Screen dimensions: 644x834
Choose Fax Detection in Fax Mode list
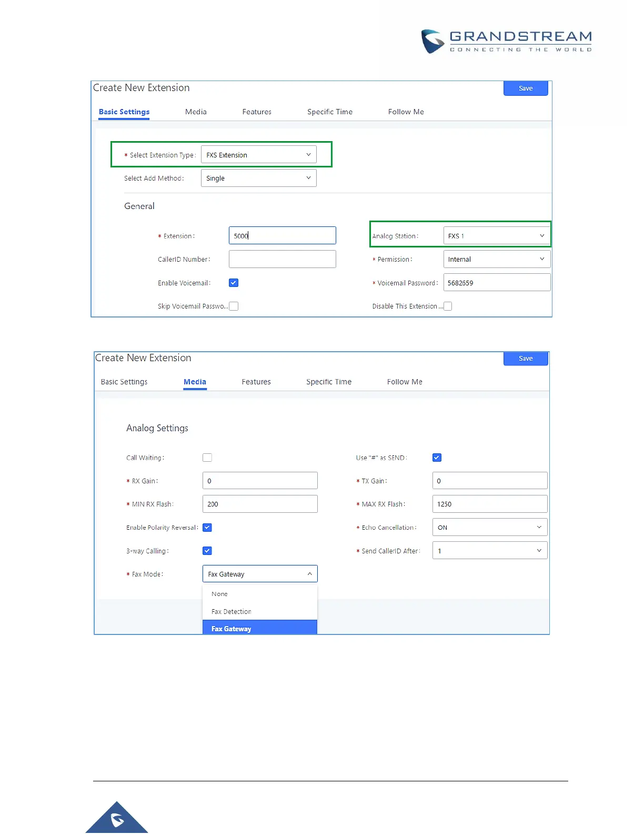pyautogui.click(x=260, y=611)
